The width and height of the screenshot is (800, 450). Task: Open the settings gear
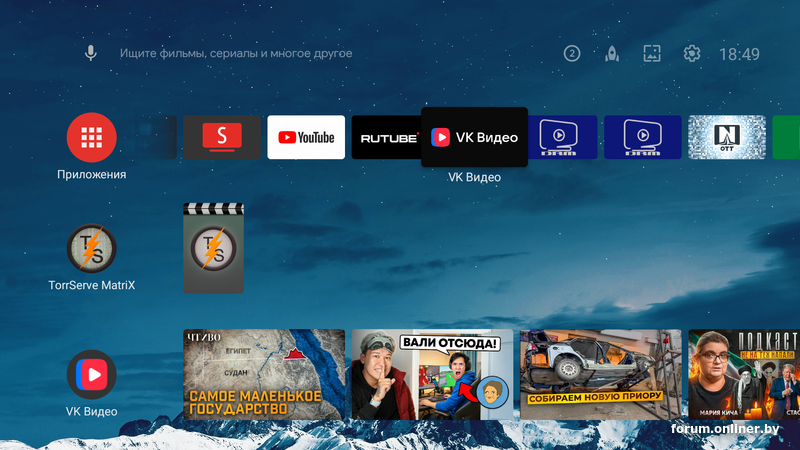692,54
